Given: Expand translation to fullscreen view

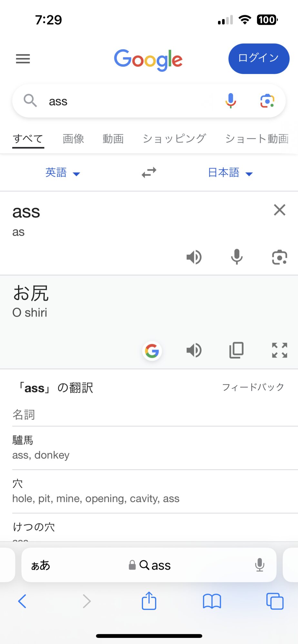Looking at the screenshot, I should click(280, 350).
